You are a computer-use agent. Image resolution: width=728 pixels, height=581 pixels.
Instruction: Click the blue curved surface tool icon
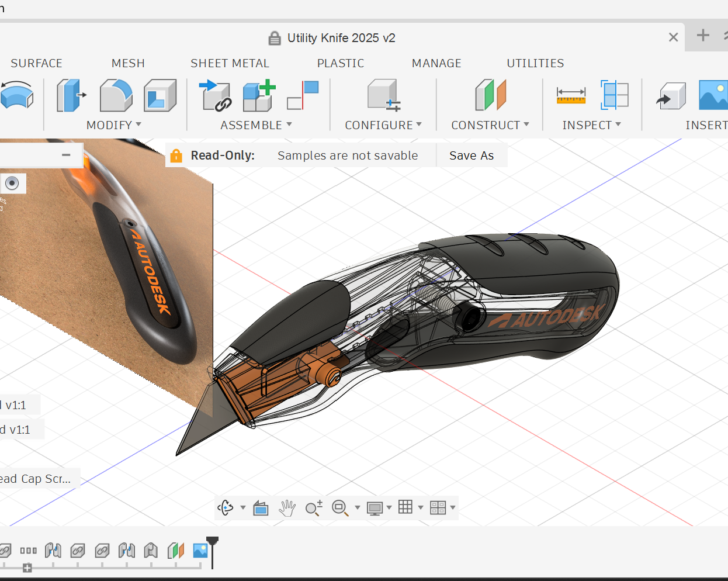17,95
